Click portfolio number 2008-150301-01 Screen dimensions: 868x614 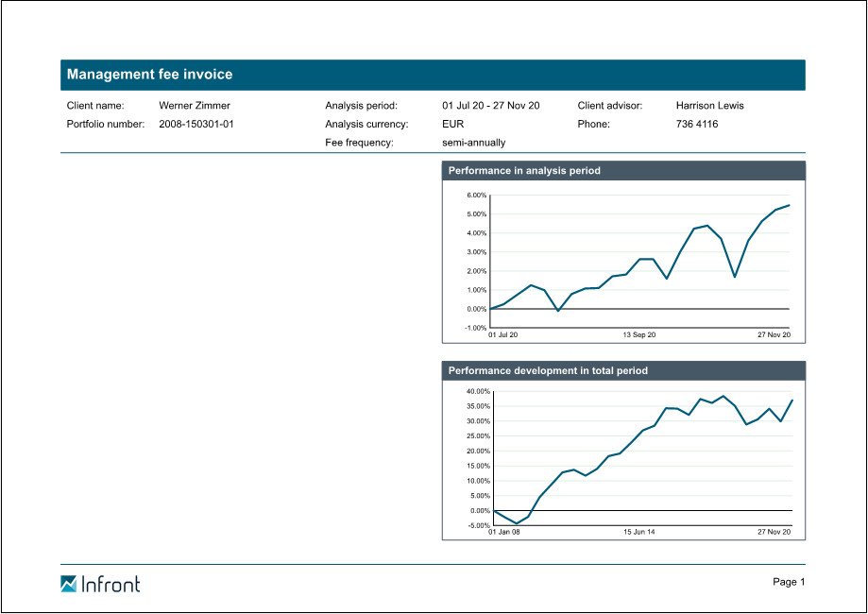tap(196, 124)
